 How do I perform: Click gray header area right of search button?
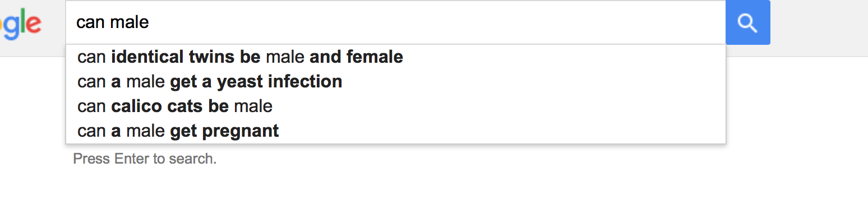(819, 28)
